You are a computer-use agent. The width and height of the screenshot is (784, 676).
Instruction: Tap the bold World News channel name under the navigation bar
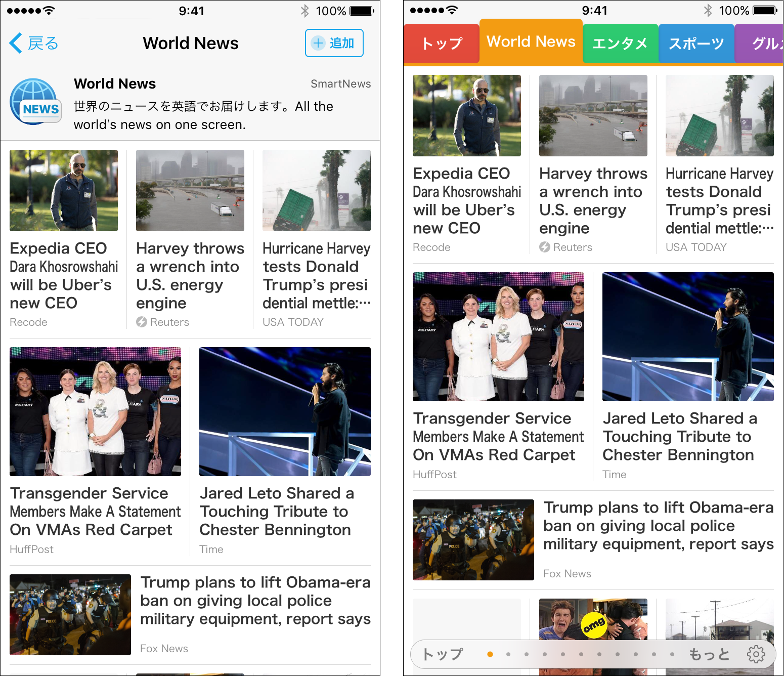coord(115,83)
